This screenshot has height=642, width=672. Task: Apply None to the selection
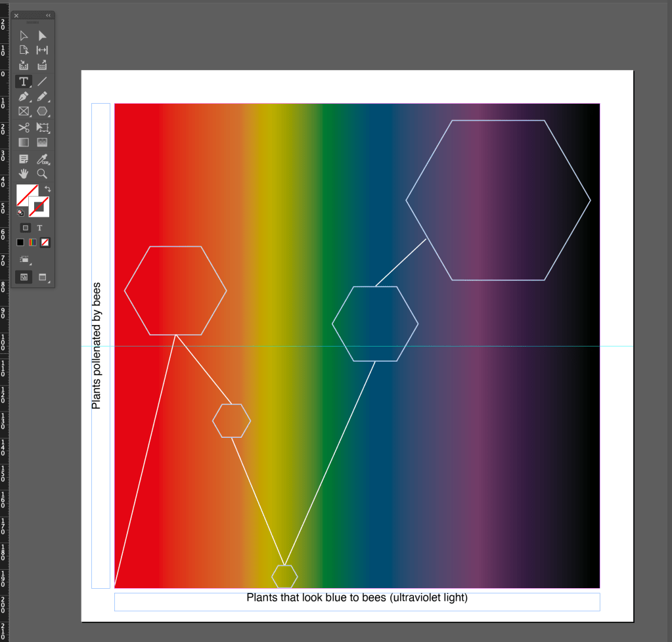tap(45, 242)
